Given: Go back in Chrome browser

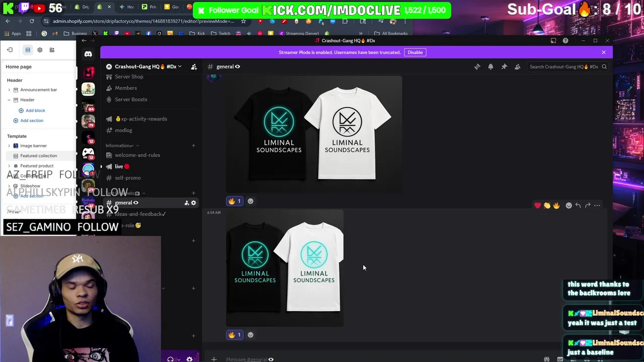Looking at the screenshot, I should [x=8, y=21].
